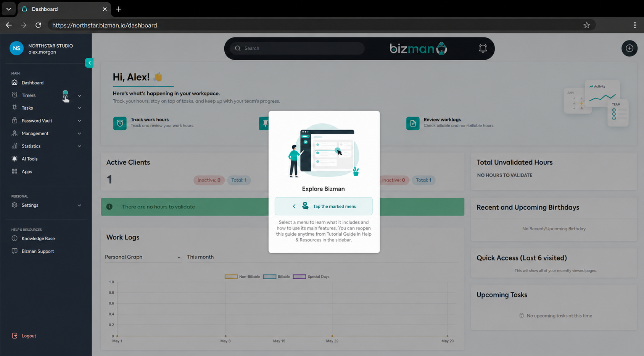Screen dimensions: 644x356
Task: Expand the Password Vault submenu chevron
Action: point(79,121)
